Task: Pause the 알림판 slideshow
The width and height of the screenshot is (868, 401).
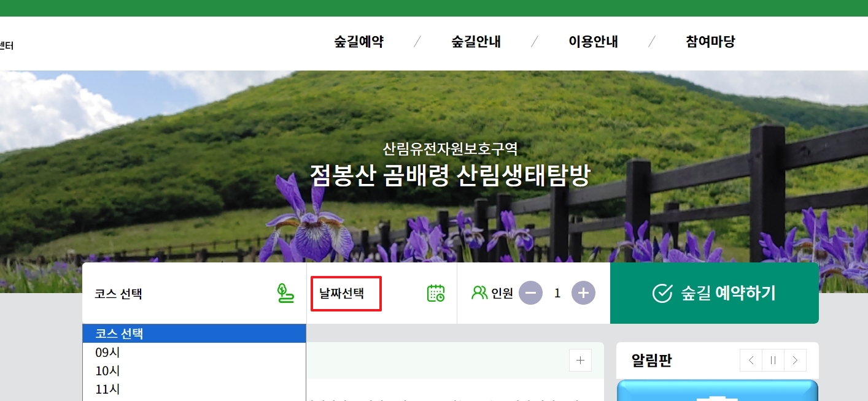Action: point(772,361)
